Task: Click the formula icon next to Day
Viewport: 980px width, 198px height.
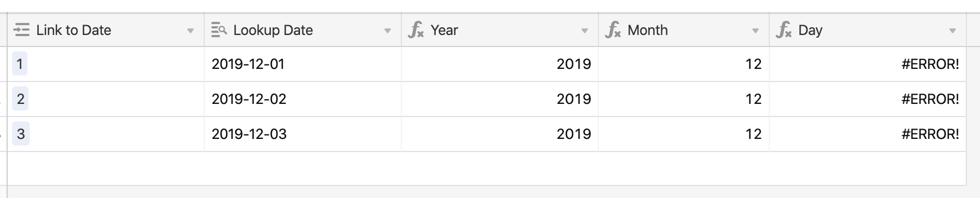Action: click(x=784, y=30)
